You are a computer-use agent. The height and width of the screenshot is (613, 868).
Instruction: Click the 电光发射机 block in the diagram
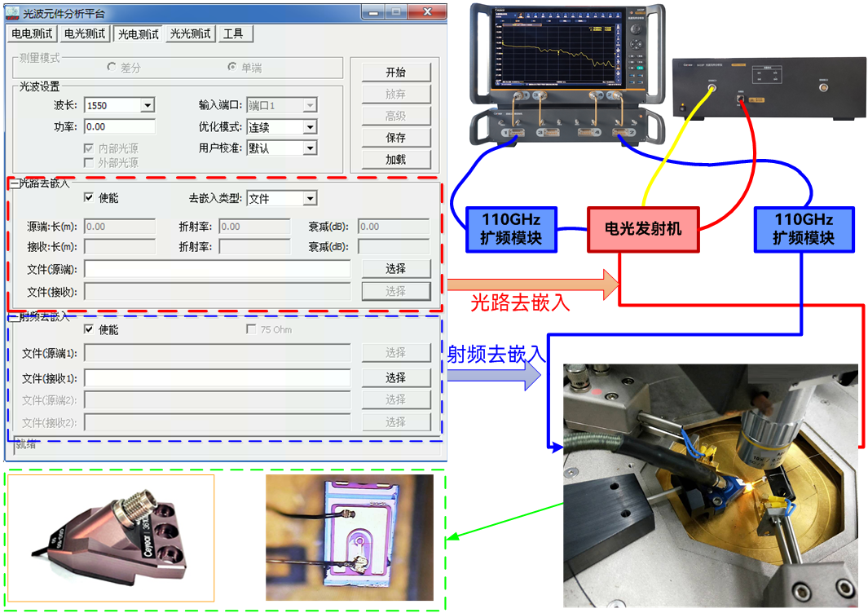tap(643, 229)
